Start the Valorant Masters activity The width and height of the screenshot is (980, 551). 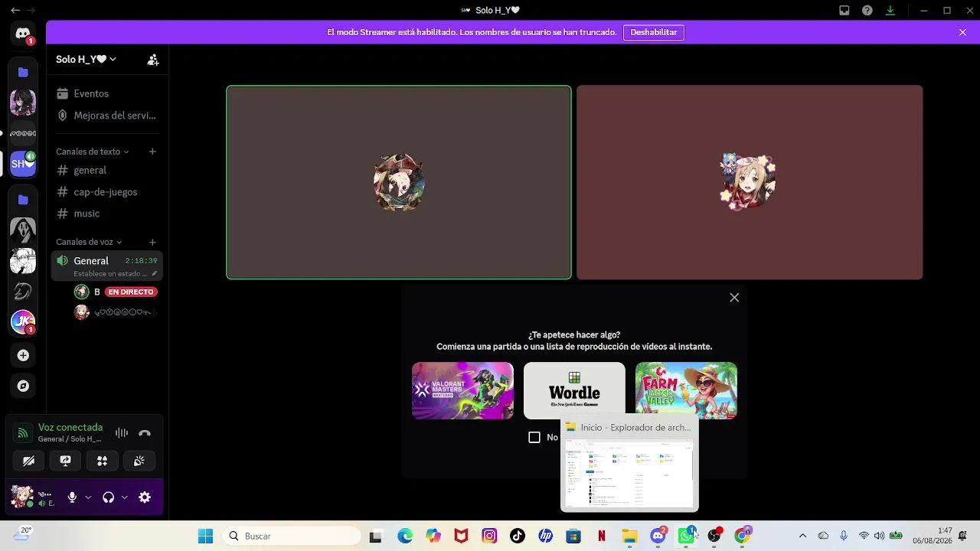(x=462, y=390)
